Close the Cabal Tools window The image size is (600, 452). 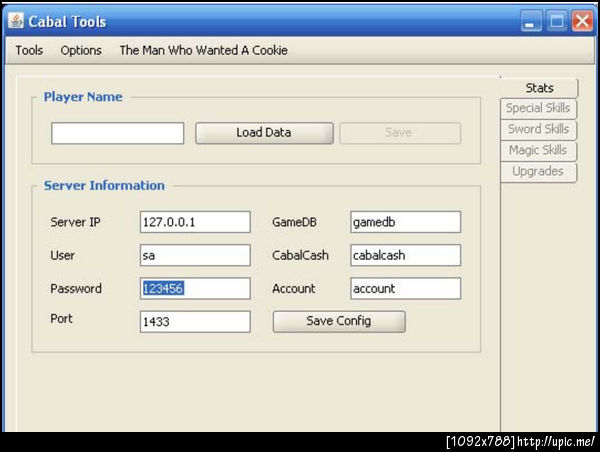click(582, 21)
